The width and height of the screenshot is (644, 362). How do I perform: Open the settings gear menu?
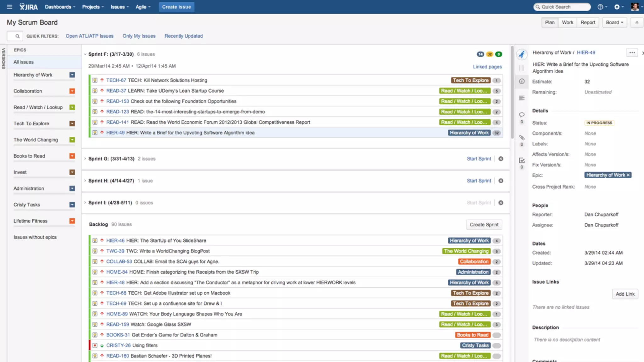pyautogui.click(x=617, y=7)
